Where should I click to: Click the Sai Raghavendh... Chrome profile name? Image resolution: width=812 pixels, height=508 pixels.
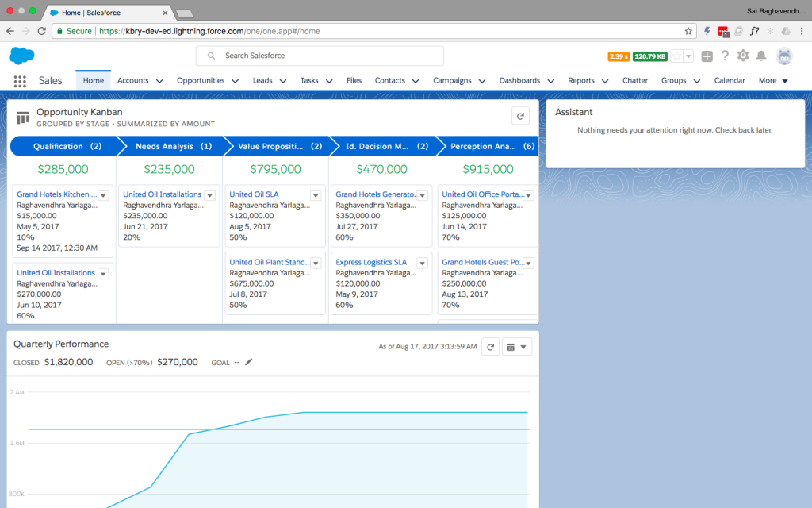coord(776,11)
